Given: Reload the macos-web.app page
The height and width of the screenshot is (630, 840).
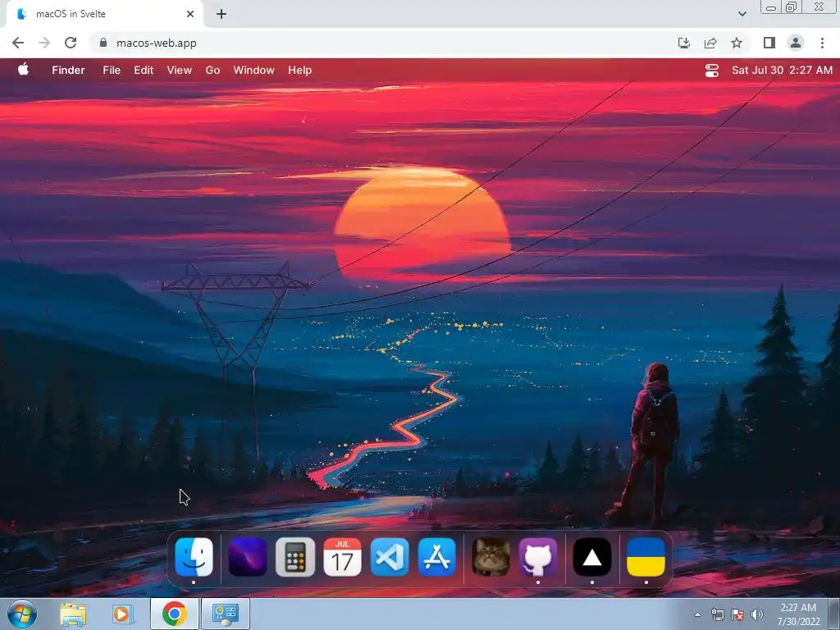Looking at the screenshot, I should pyautogui.click(x=71, y=43).
